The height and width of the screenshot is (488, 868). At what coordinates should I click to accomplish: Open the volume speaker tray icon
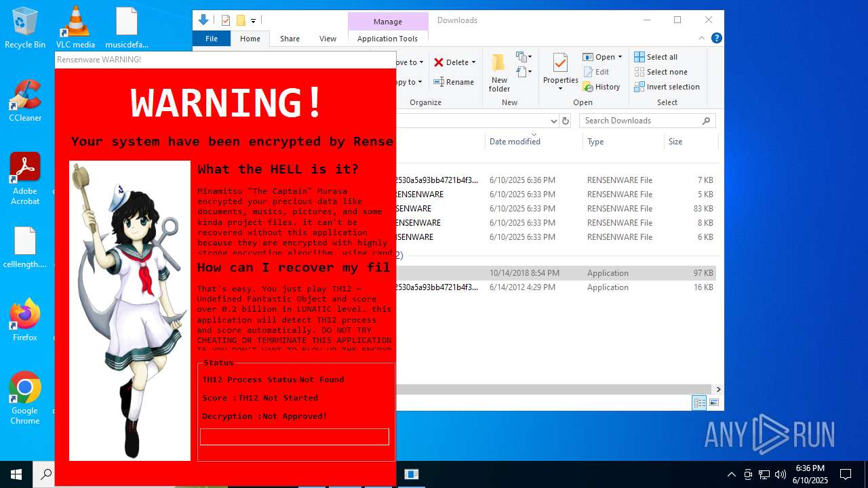coord(781,474)
